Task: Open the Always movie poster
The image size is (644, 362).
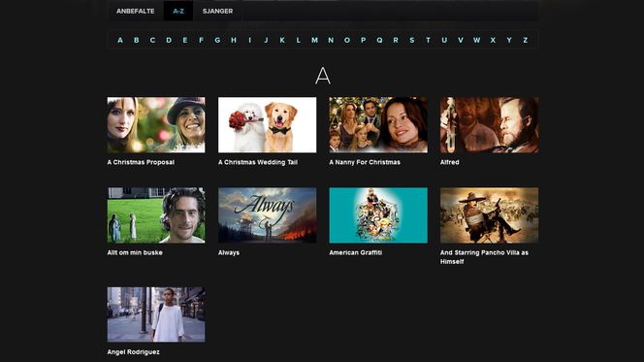Action: tap(268, 215)
